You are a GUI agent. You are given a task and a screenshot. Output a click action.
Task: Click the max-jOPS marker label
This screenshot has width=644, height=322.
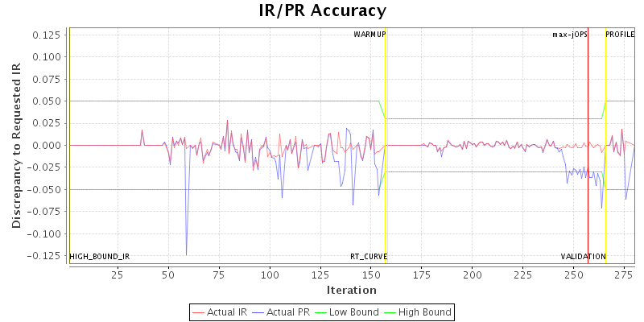point(569,35)
